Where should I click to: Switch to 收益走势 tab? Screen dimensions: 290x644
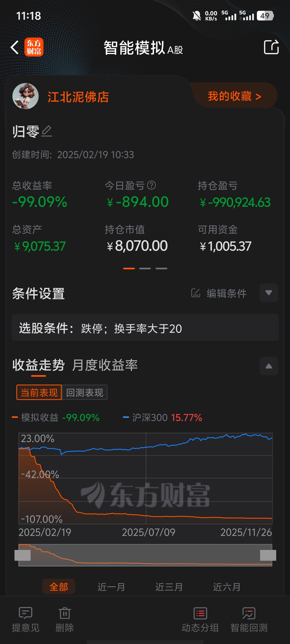(x=38, y=365)
